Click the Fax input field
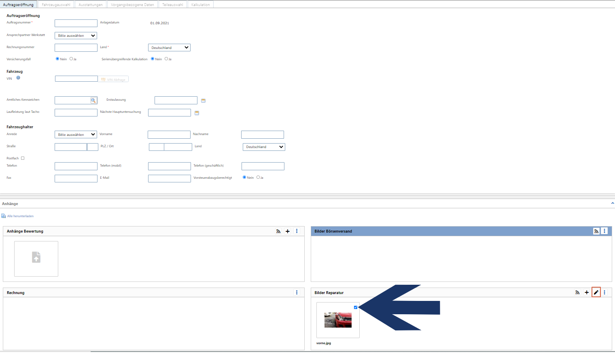 pyautogui.click(x=76, y=178)
